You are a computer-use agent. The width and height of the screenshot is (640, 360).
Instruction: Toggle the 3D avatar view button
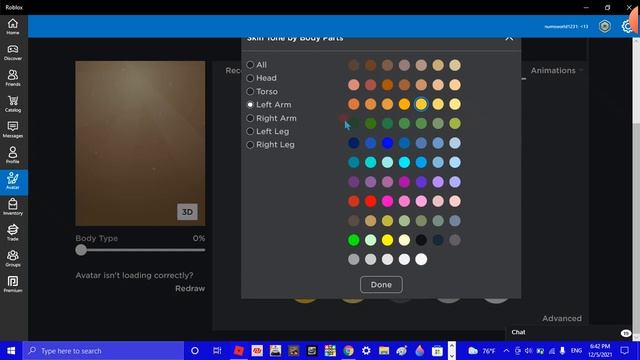(187, 212)
